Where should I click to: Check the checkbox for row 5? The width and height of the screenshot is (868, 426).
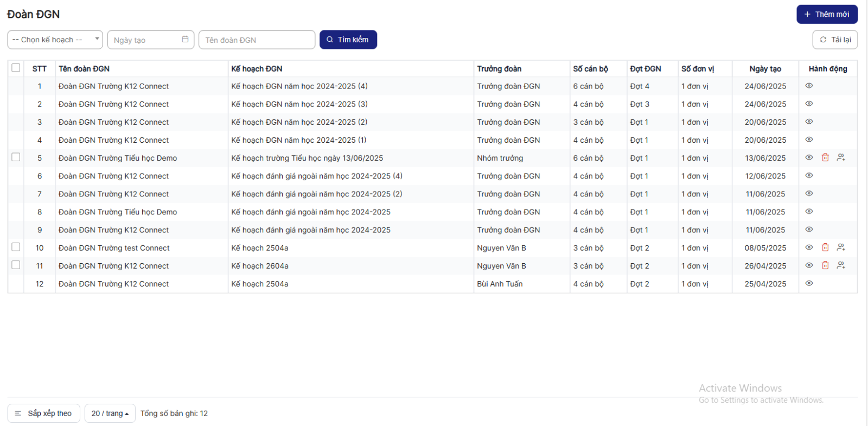pyautogui.click(x=16, y=157)
